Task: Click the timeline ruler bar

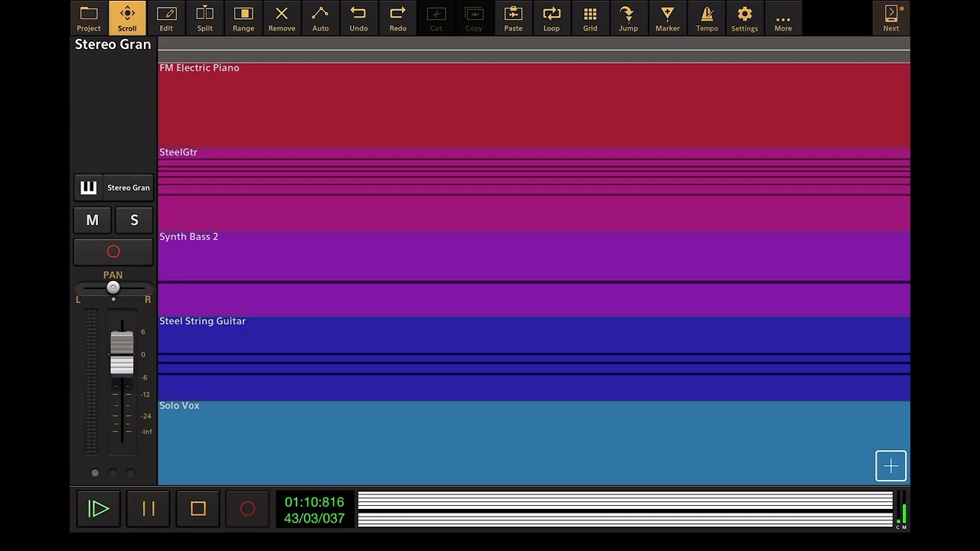Action: point(534,50)
